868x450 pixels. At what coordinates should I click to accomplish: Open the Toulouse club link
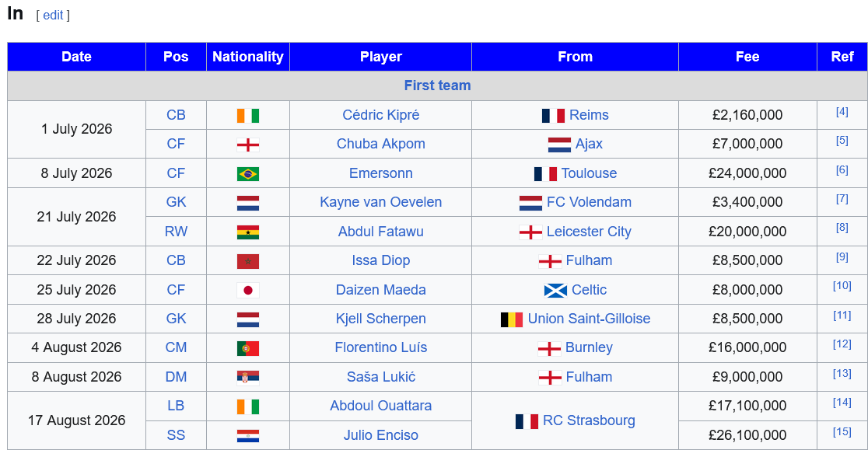(x=589, y=173)
